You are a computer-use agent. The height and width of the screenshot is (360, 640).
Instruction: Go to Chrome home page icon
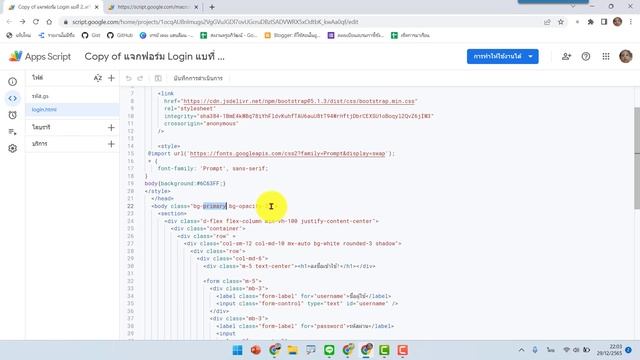pyautogui.click(x=49, y=22)
